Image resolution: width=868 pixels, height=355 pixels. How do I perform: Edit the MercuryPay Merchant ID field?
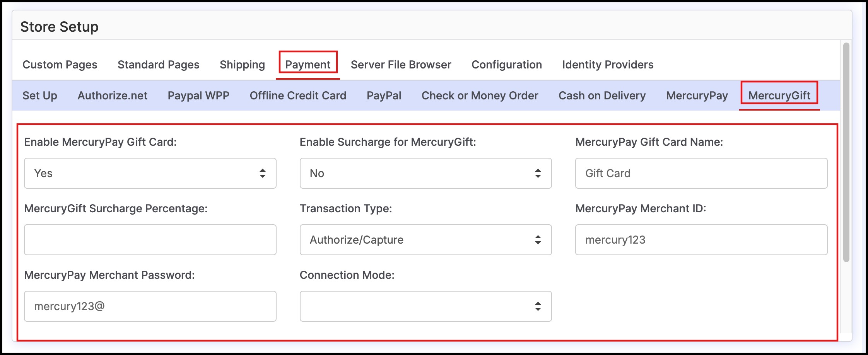click(x=701, y=240)
